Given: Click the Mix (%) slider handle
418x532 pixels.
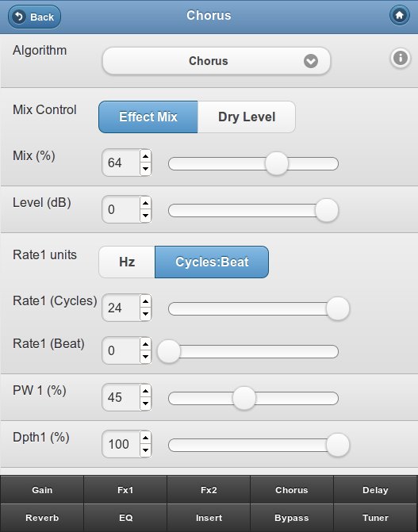Looking at the screenshot, I should point(277,163).
